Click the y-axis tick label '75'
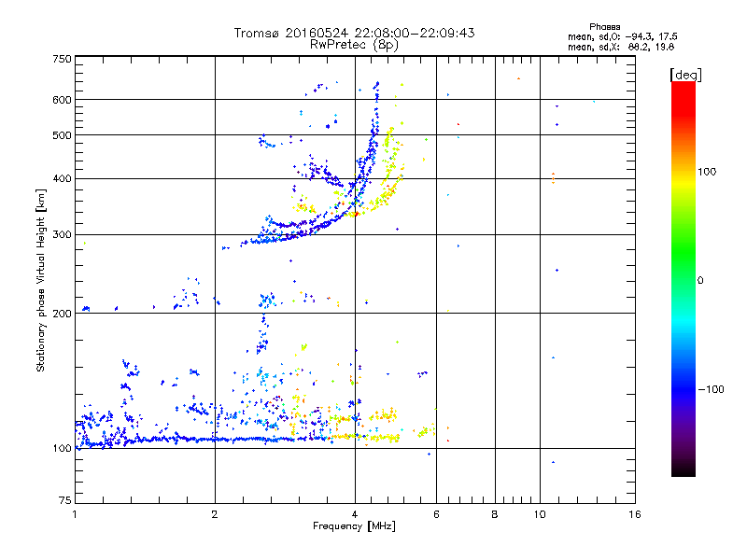The image size is (747, 560). click(65, 500)
